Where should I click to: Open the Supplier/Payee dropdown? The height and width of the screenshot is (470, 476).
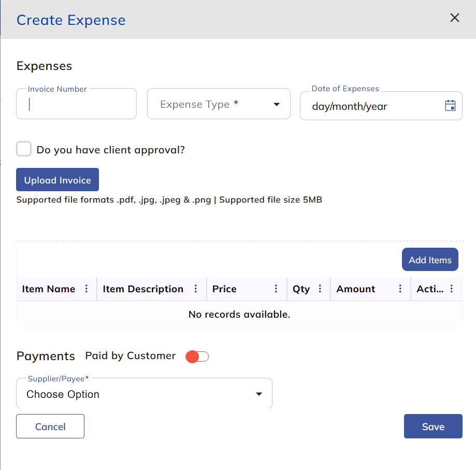(144, 394)
